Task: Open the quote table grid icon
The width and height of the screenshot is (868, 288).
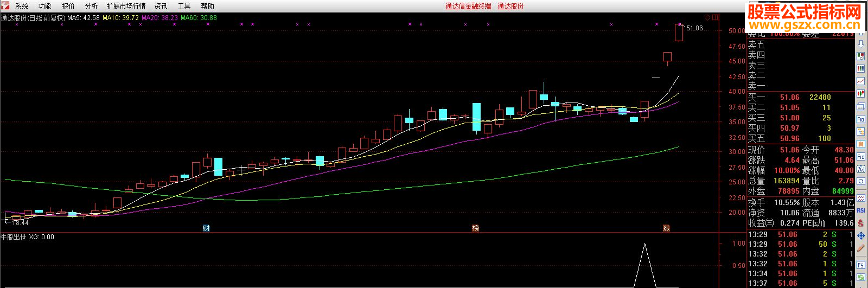Action: (x=861, y=69)
